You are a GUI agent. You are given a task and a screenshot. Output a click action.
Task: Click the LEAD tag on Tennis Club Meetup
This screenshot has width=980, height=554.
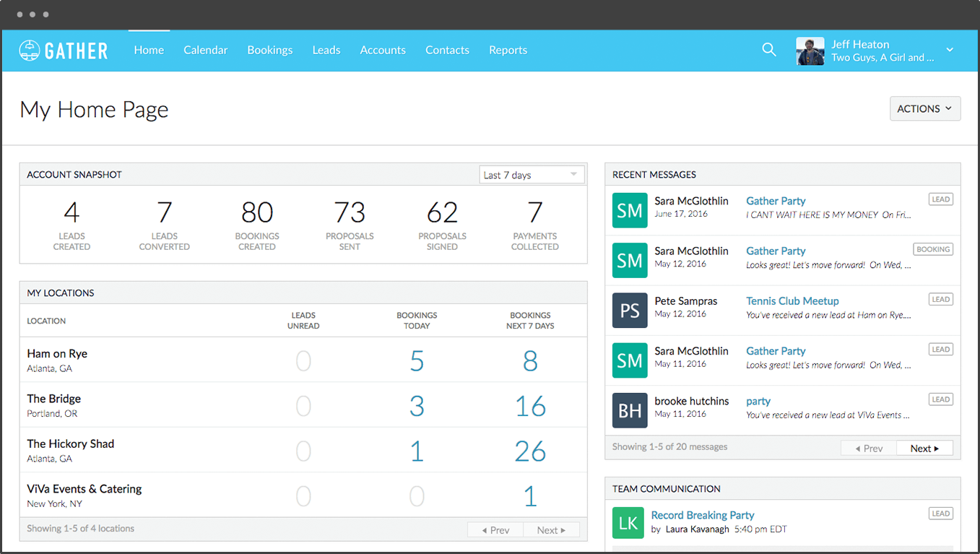[x=940, y=299]
